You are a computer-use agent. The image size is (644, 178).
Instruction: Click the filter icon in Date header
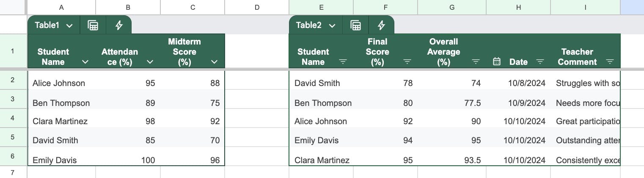(540, 62)
